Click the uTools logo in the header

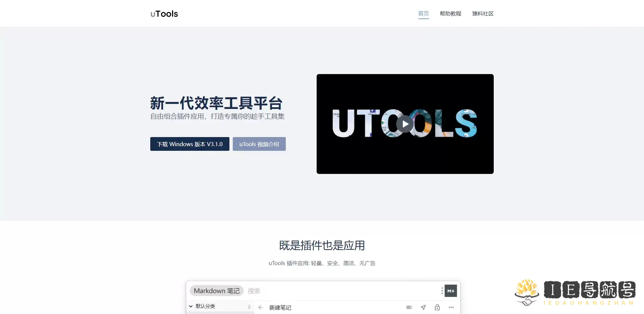pos(164,14)
